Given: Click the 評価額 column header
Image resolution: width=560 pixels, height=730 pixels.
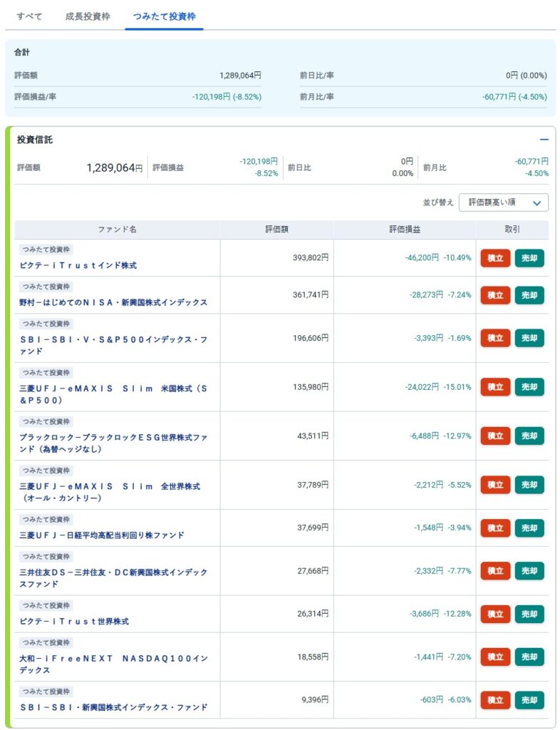Looking at the screenshot, I should click(x=276, y=230).
